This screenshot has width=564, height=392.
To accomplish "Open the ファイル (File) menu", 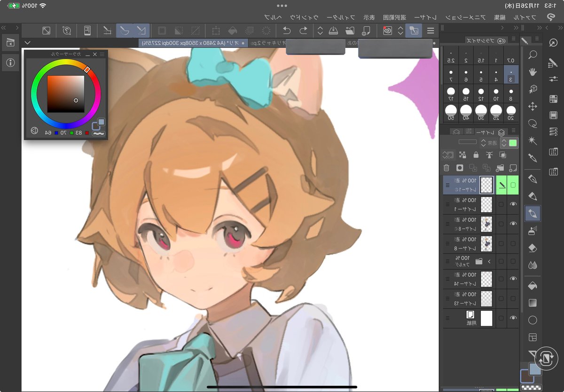I will (x=525, y=17).
